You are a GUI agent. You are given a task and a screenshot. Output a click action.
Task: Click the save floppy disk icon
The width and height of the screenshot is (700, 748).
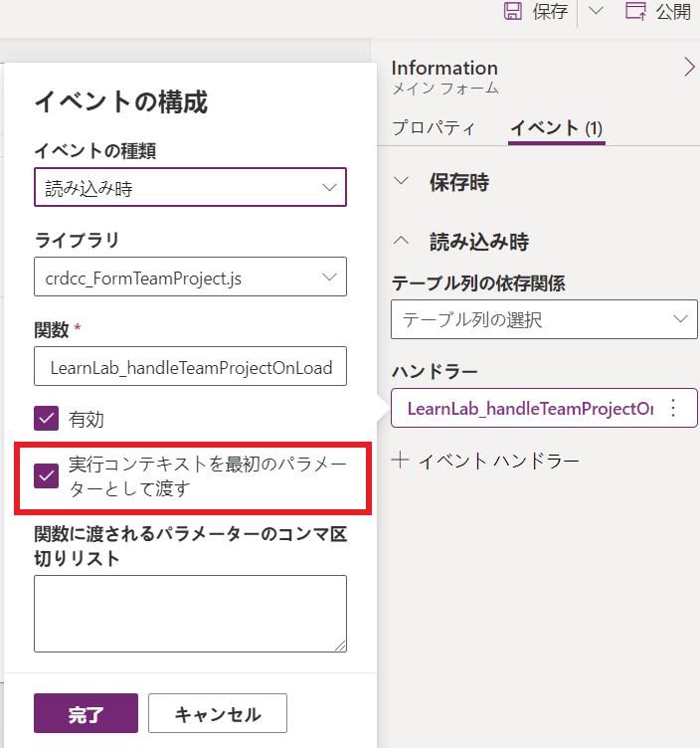513,12
